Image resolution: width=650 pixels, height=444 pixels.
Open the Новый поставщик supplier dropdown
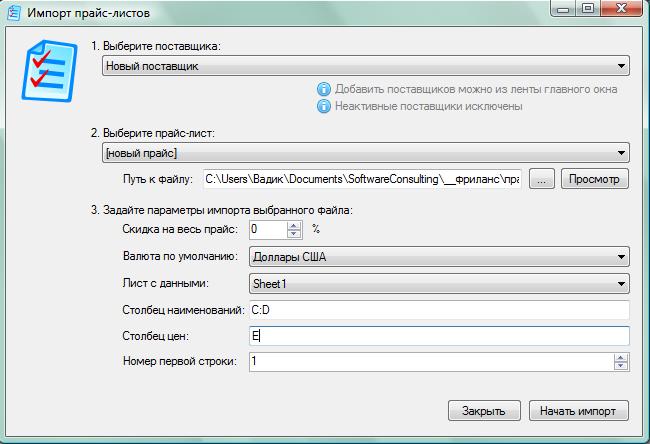[366, 66]
